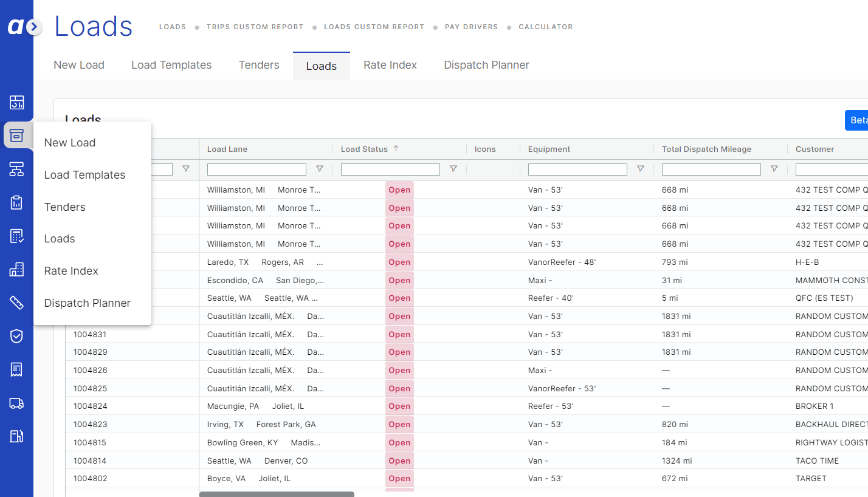This screenshot has height=497, width=868.
Task: Click the sort arrow beside Load Status
Action: pyautogui.click(x=396, y=149)
